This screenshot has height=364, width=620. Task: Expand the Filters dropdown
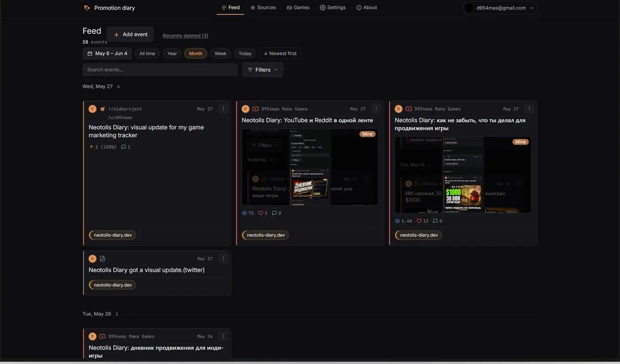coord(263,70)
